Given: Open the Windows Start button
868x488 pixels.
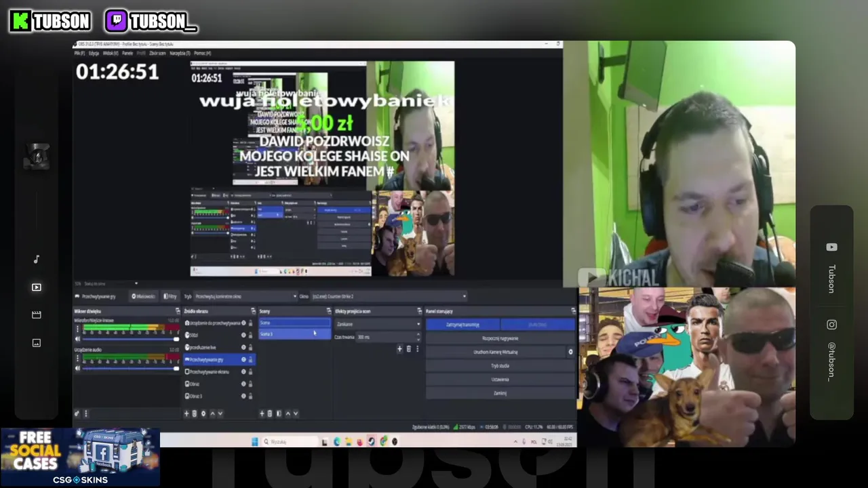Looking at the screenshot, I should tap(255, 441).
